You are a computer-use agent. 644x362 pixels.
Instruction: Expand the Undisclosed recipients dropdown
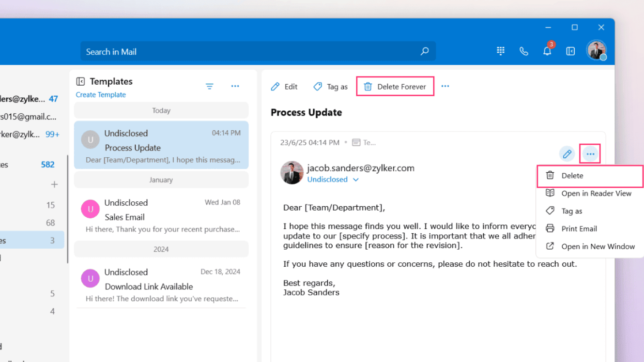coord(356,180)
